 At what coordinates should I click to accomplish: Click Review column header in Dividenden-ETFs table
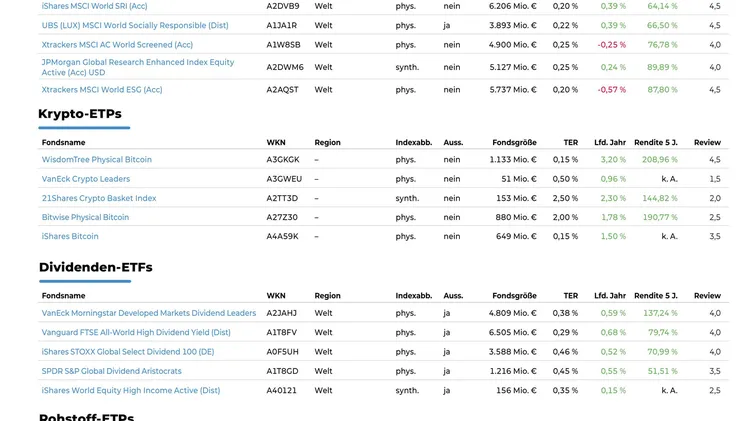(707, 296)
